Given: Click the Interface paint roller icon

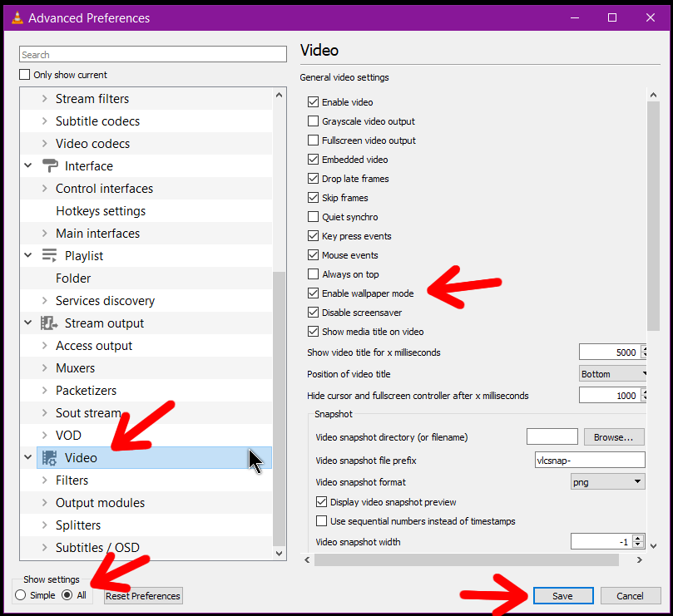Looking at the screenshot, I should click(50, 165).
